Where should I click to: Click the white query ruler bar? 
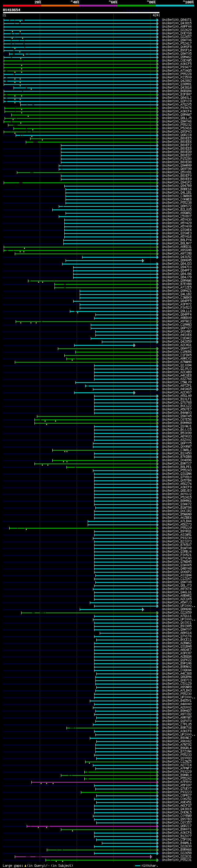tap(81, 12)
